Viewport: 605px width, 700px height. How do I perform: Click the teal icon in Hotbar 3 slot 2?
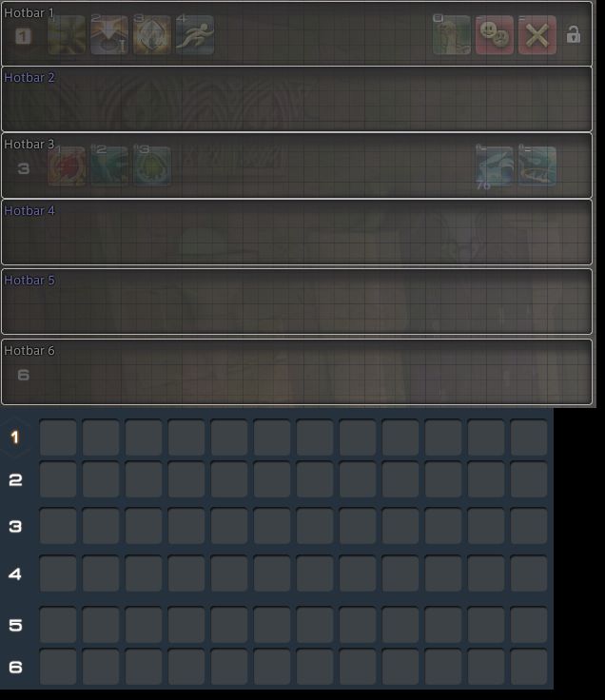pos(109,166)
